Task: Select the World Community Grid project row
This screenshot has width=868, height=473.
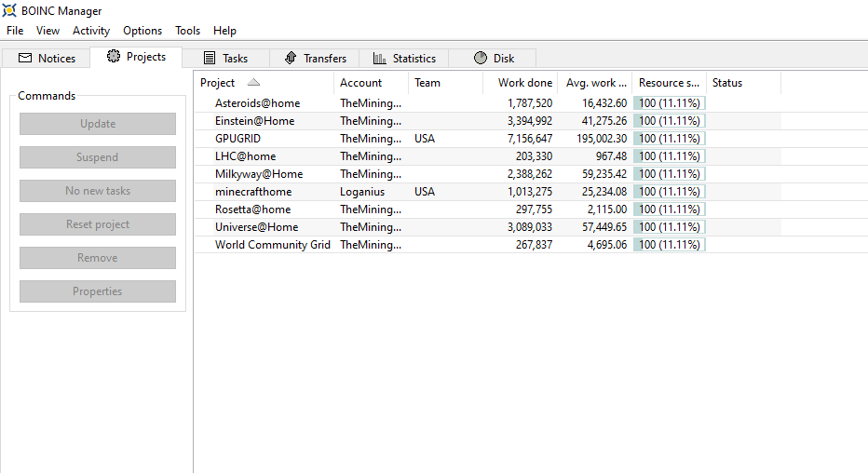Action: (488, 245)
